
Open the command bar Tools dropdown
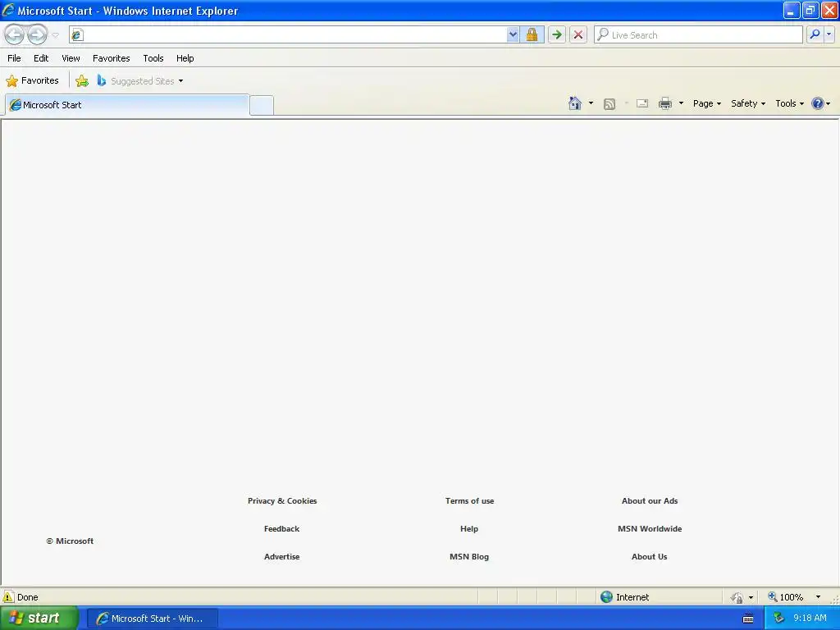(x=789, y=103)
